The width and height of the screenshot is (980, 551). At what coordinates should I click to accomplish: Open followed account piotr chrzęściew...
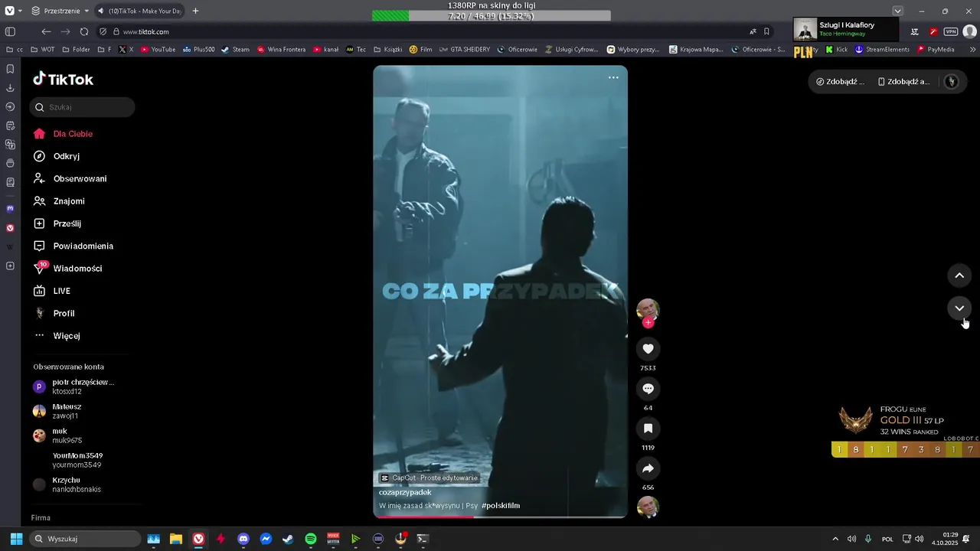tap(82, 386)
